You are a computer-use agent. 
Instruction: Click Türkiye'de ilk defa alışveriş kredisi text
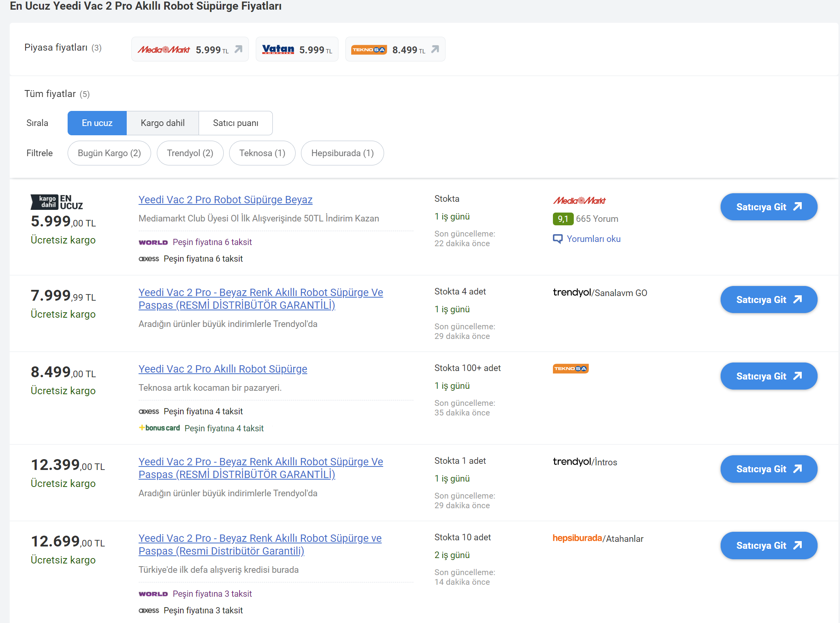pyautogui.click(x=219, y=570)
